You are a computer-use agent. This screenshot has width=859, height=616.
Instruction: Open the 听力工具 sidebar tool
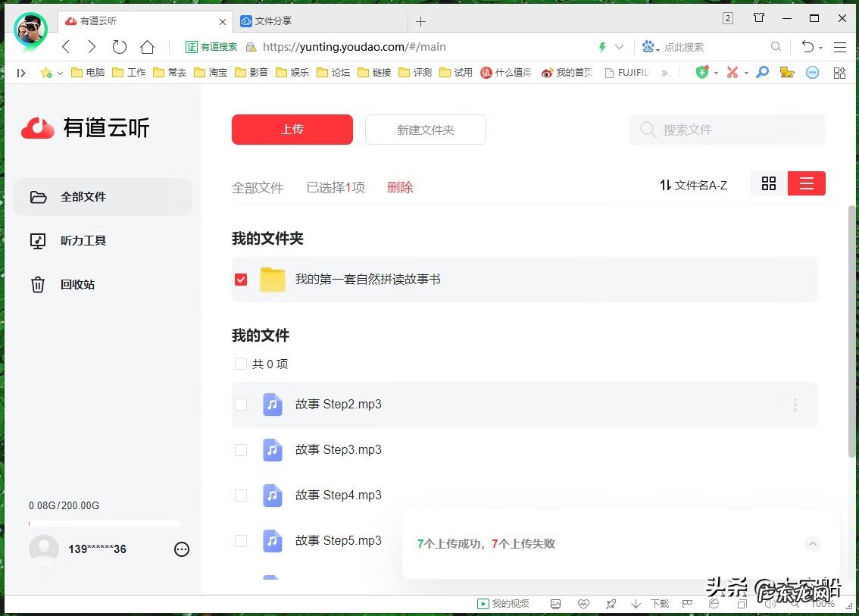click(x=83, y=240)
